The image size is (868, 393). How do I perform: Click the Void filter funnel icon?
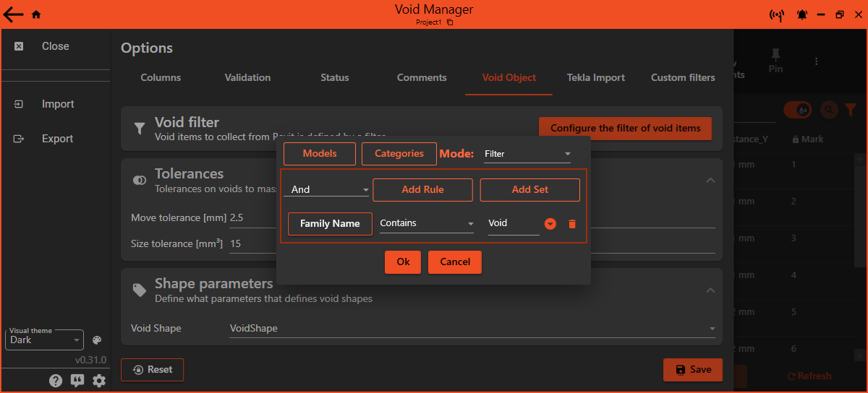pyautogui.click(x=140, y=129)
